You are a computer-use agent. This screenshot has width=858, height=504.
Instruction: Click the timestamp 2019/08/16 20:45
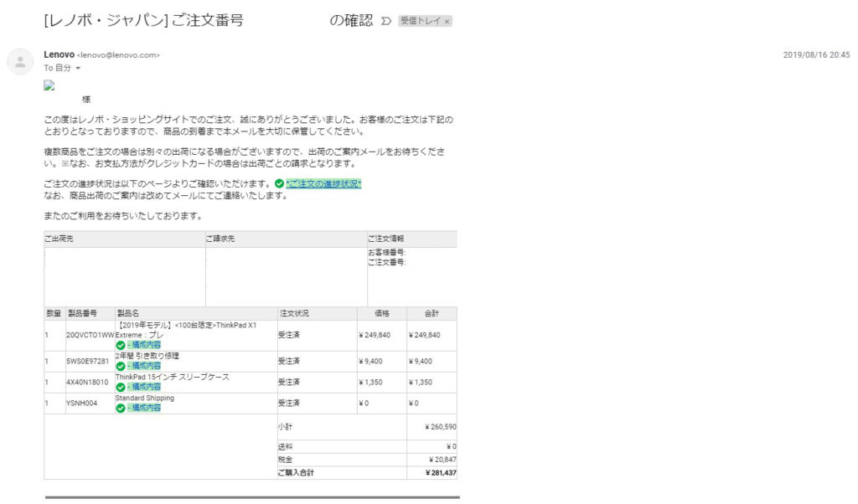coord(816,54)
